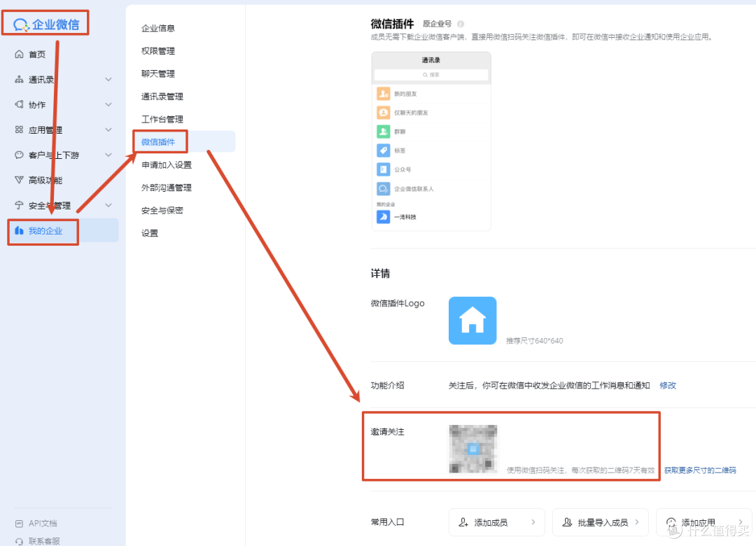Click the 批量导入成员 icon
This screenshot has width=756, height=546.
pyautogui.click(x=567, y=522)
